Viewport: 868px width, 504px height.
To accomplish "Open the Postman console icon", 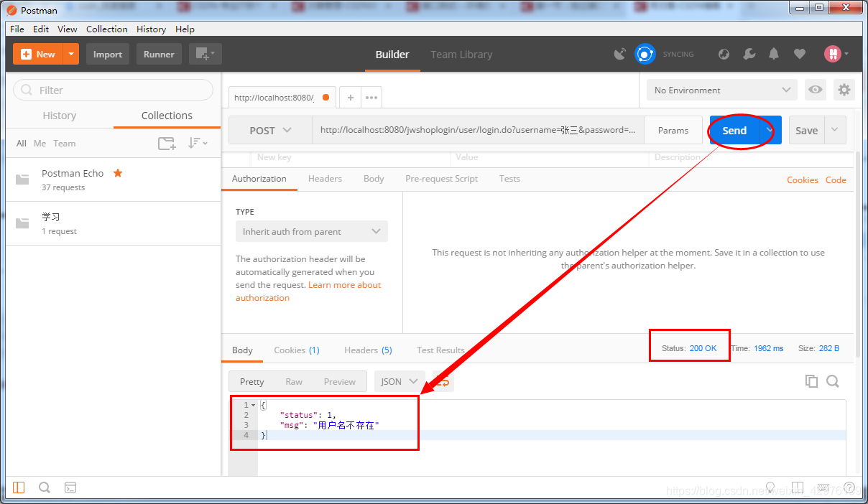I will tap(70, 487).
